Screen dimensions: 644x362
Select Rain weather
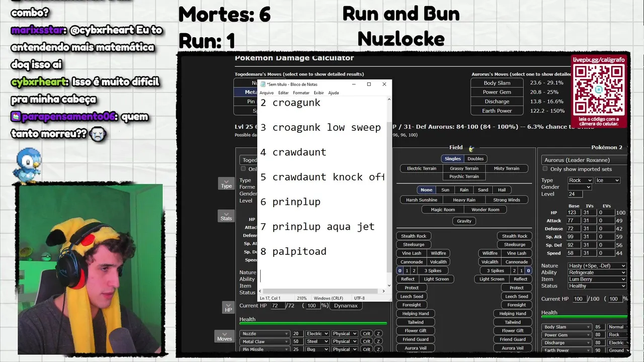pos(464,190)
